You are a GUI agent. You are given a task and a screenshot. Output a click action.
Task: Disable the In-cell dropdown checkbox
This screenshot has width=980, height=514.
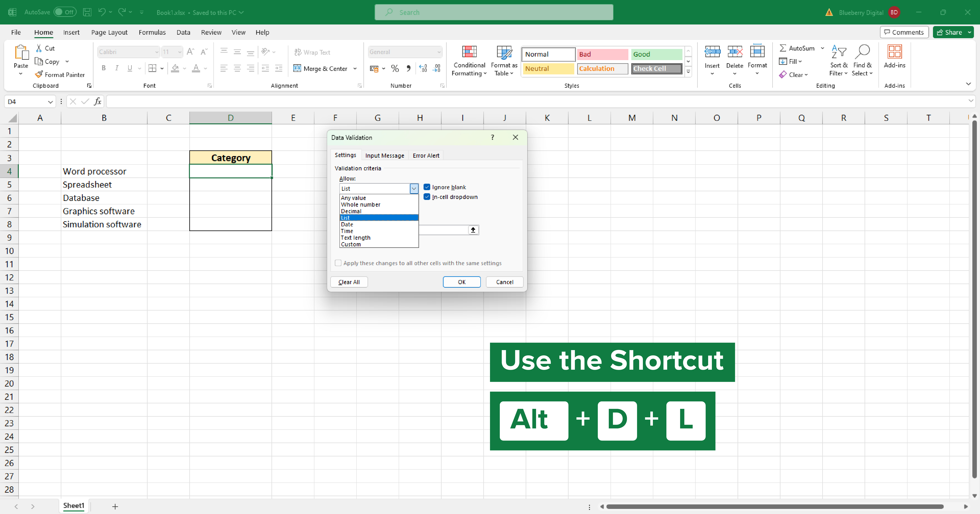(427, 197)
